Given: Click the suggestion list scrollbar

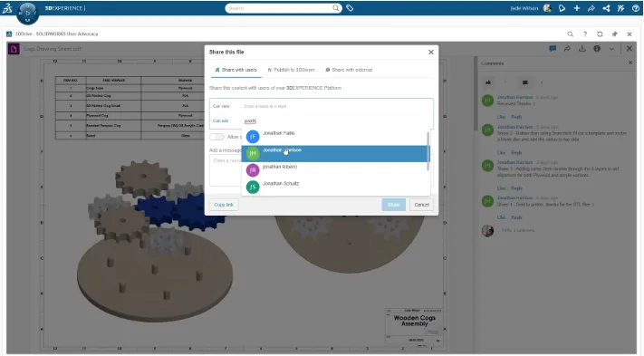Looking at the screenshot, I should click(428, 151).
